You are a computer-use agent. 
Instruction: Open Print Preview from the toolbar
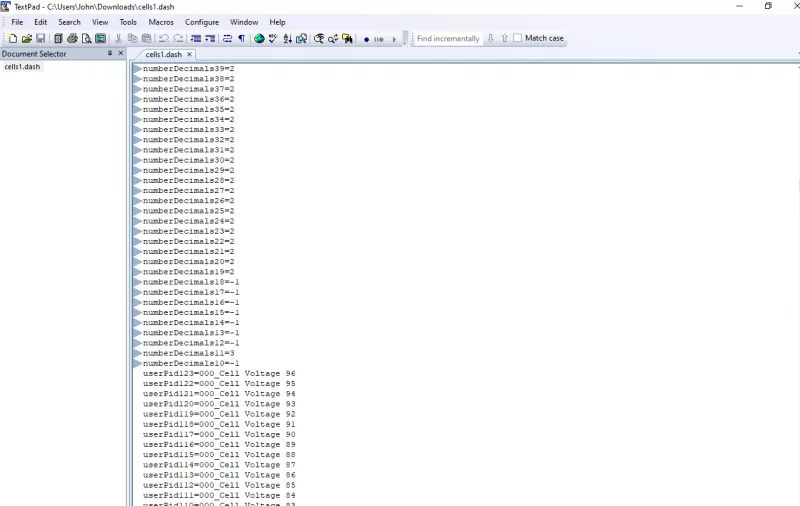point(86,39)
